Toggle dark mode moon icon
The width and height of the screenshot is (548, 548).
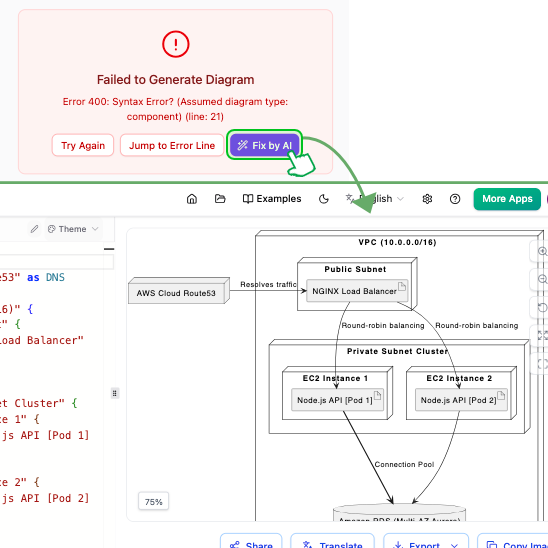[324, 199]
